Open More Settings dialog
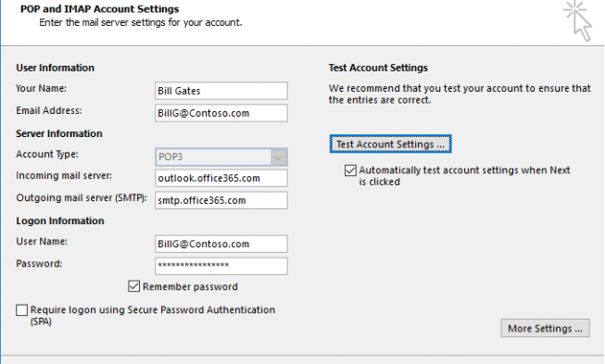605x364 pixels. click(x=545, y=328)
